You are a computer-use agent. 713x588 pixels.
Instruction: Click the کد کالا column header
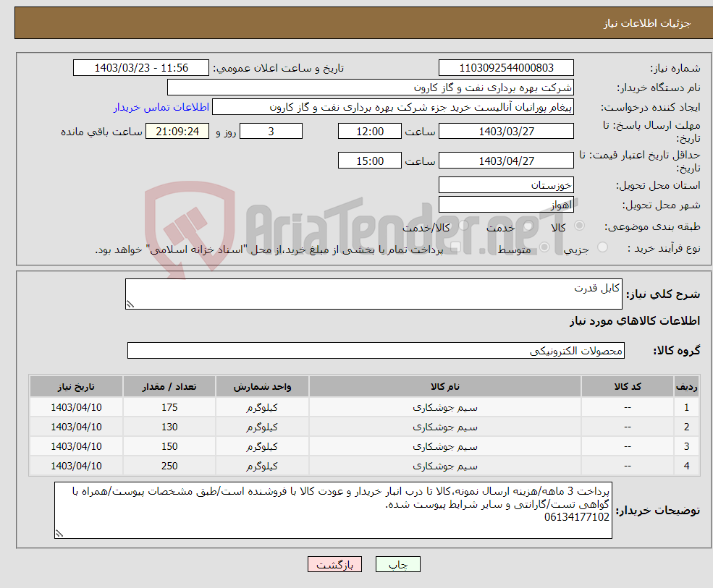coord(628,387)
